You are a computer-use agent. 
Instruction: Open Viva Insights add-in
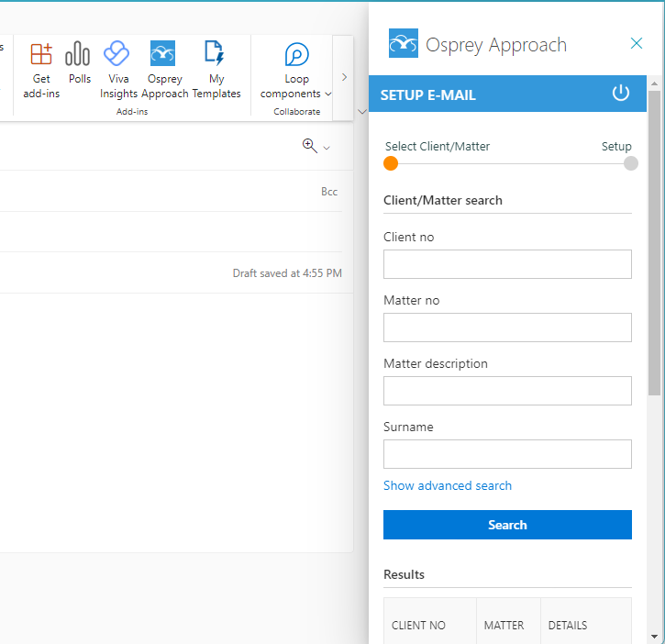[x=118, y=71]
